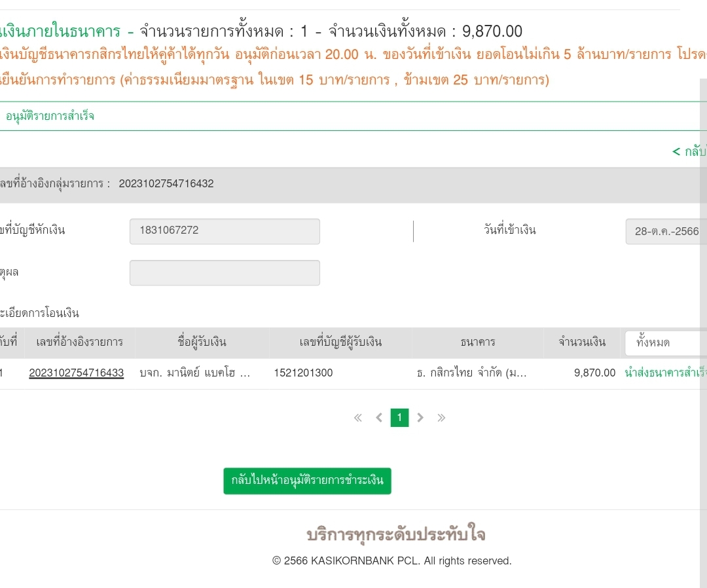Screen dimensions: 707x588
Task: Click the green '< กลับ' back link
Action: [x=689, y=151]
